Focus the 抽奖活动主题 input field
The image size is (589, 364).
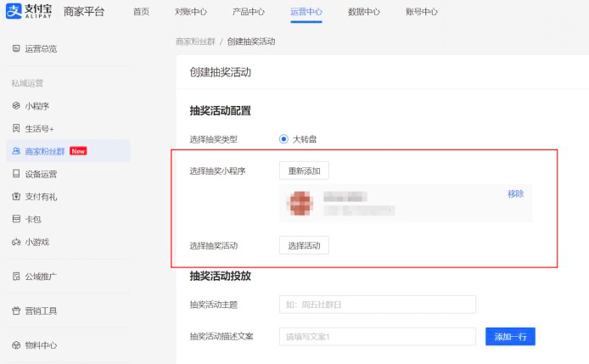[377, 305]
